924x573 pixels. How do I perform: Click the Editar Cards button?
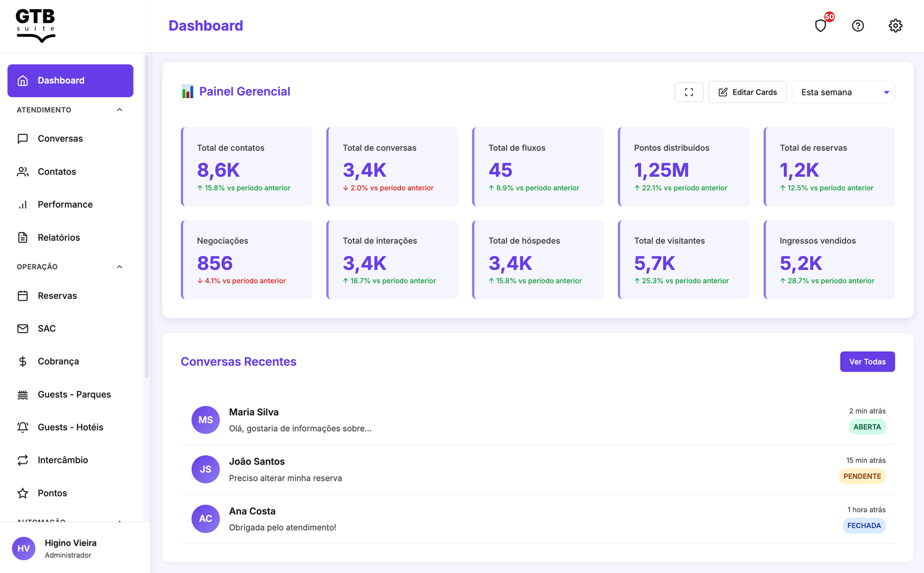click(x=747, y=92)
